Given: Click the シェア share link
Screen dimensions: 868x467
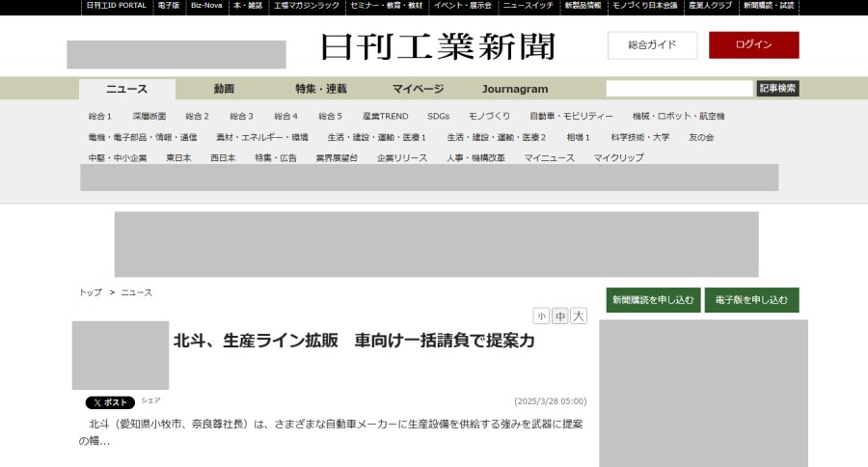Looking at the screenshot, I should point(150,400).
